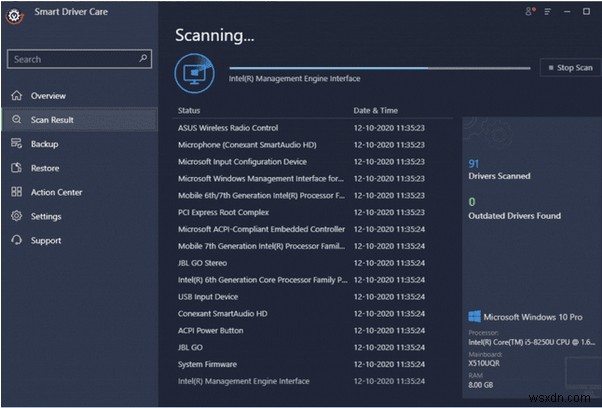Select Microsoft Input Configuration Device row

click(x=313, y=162)
